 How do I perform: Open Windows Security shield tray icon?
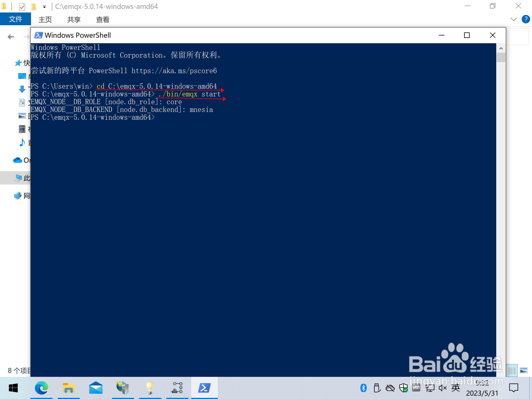403,388
